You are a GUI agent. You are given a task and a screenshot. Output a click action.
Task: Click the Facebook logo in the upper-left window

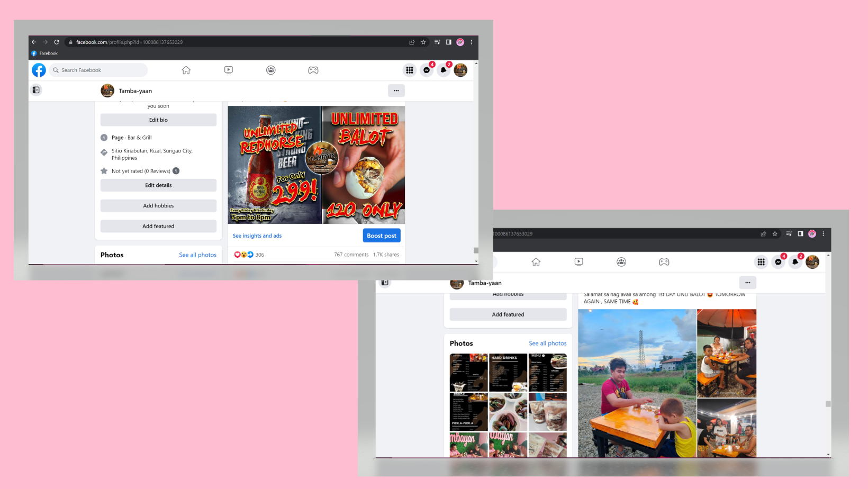39,70
